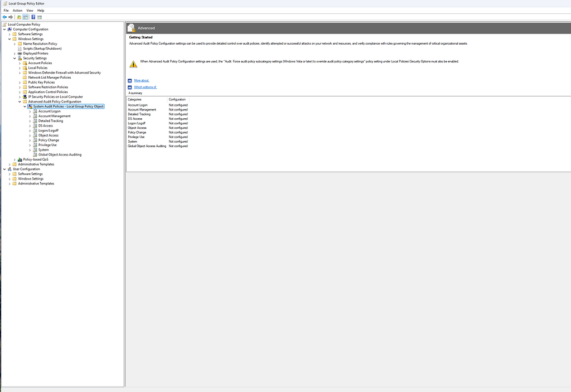
Task: Select Application Control Policies tree item
Action: point(48,92)
